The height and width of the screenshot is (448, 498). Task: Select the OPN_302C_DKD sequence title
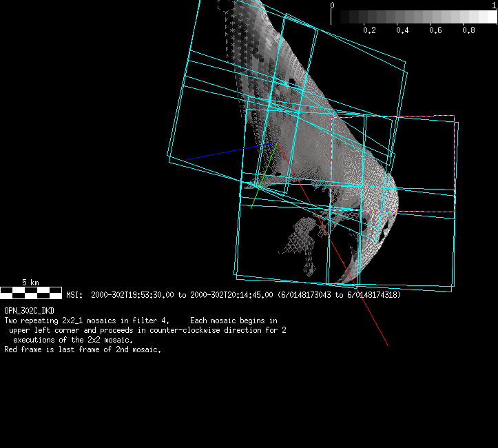pos(29,311)
